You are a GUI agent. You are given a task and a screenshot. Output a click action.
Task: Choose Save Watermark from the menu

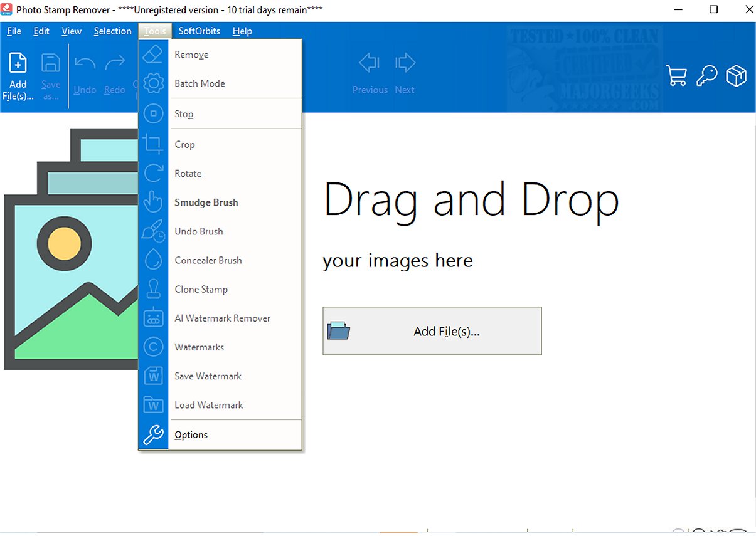pyautogui.click(x=208, y=376)
